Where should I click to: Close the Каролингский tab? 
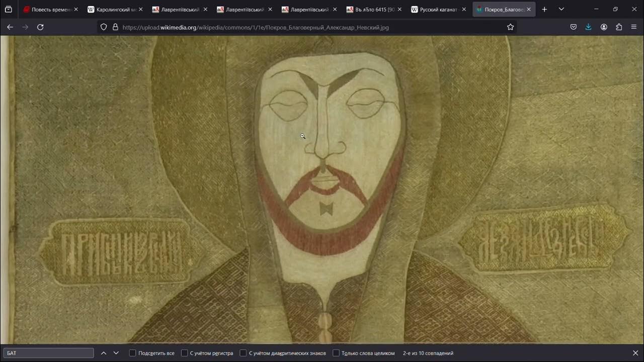tap(140, 9)
